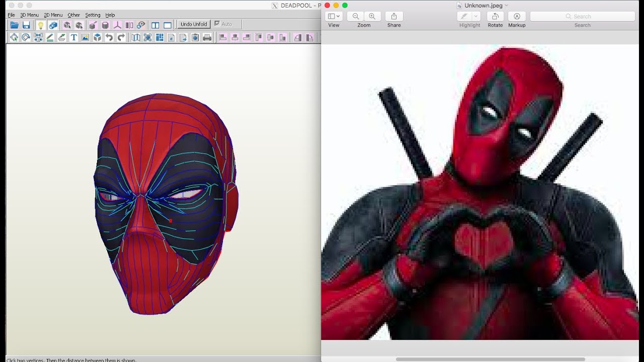Click the pink triangle ruler icon

(297, 37)
